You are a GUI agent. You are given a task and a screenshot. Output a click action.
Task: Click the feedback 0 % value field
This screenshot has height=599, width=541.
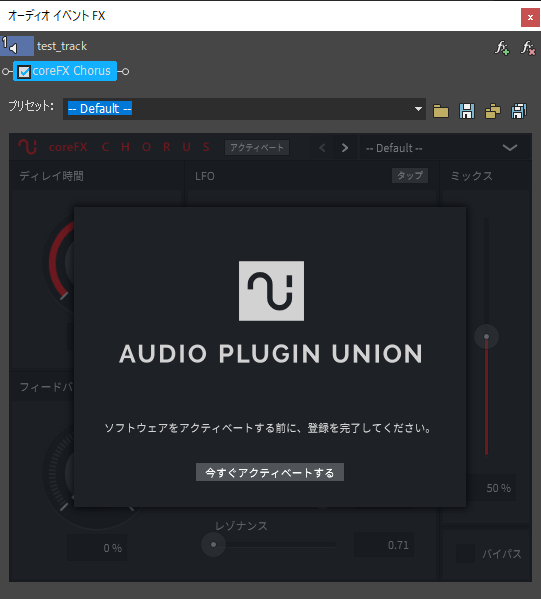97,548
